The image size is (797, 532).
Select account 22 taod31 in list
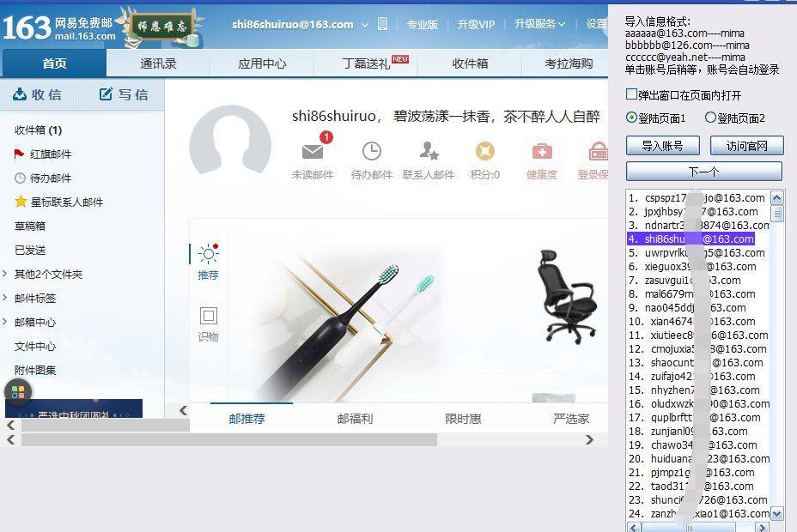pyautogui.click(x=693, y=486)
